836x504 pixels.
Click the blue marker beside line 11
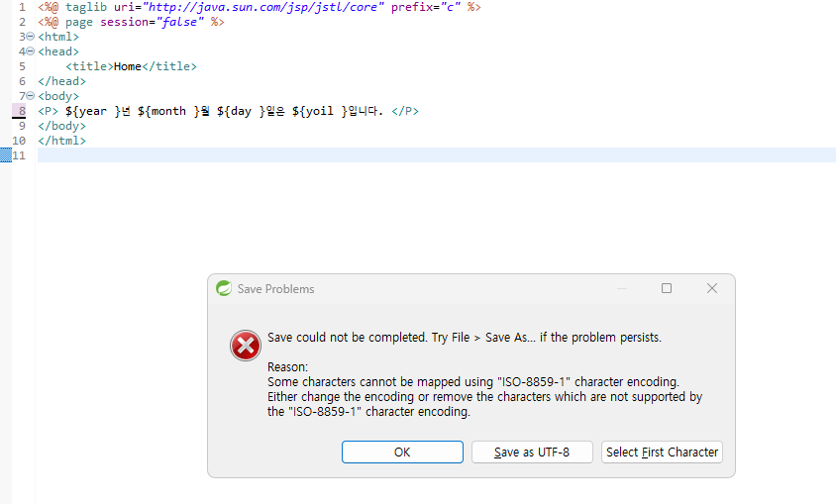6,155
